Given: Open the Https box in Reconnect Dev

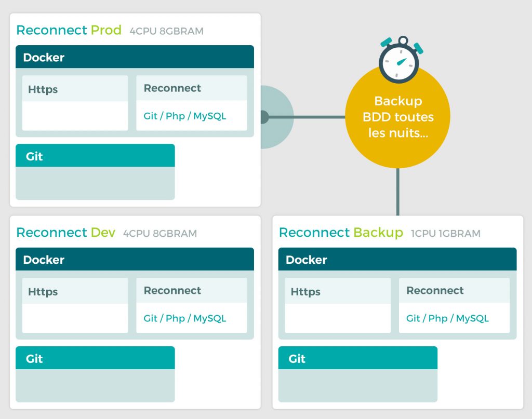Looking at the screenshot, I should coord(75,305).
